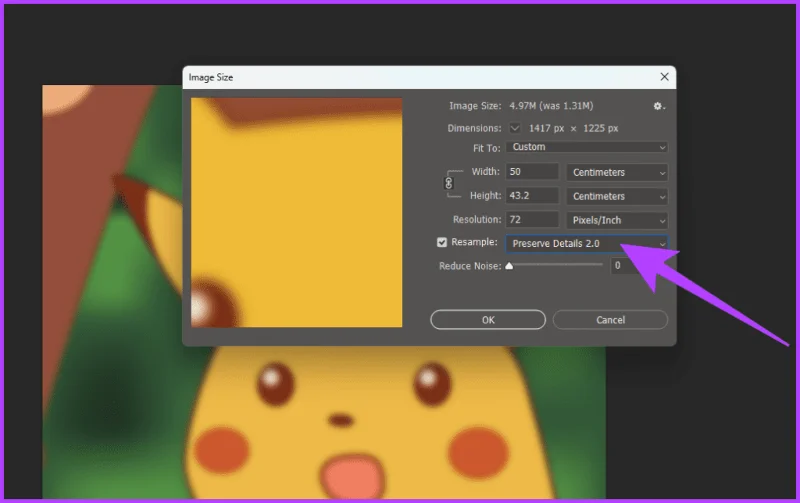Click the Resolution field showing 72
Image resolution: width=800 pixels, height=503 pixels.
tap(532, 220)
